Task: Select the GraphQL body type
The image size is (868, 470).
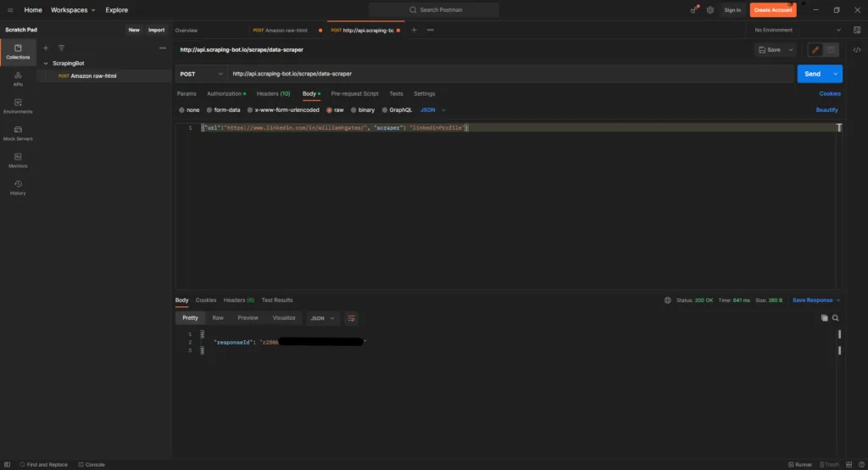Action: pyautogui.click(x=397, y=109)
